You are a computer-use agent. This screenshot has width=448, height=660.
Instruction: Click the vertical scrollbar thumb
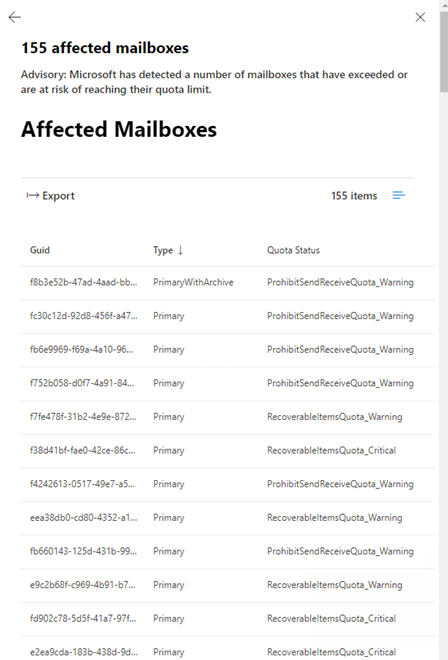pyautogui.click(x=444, y=51)
